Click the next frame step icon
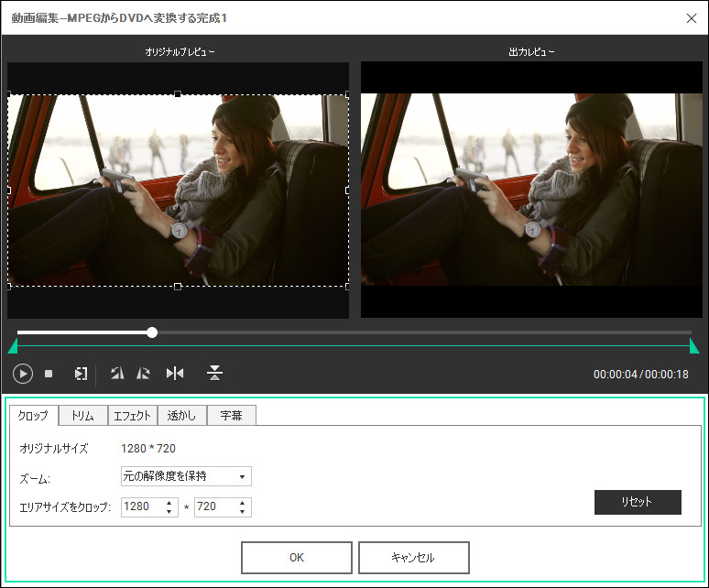709x588 pixels. coord(81,374)
